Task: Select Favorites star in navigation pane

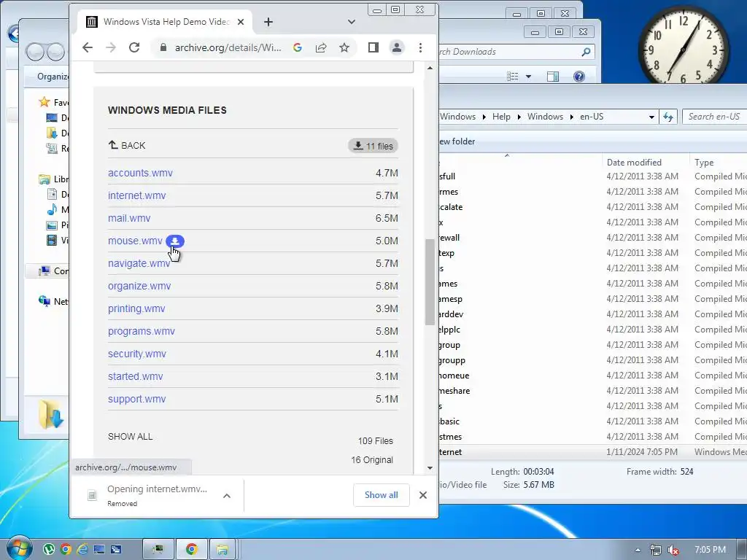Action: coord(44,102)
